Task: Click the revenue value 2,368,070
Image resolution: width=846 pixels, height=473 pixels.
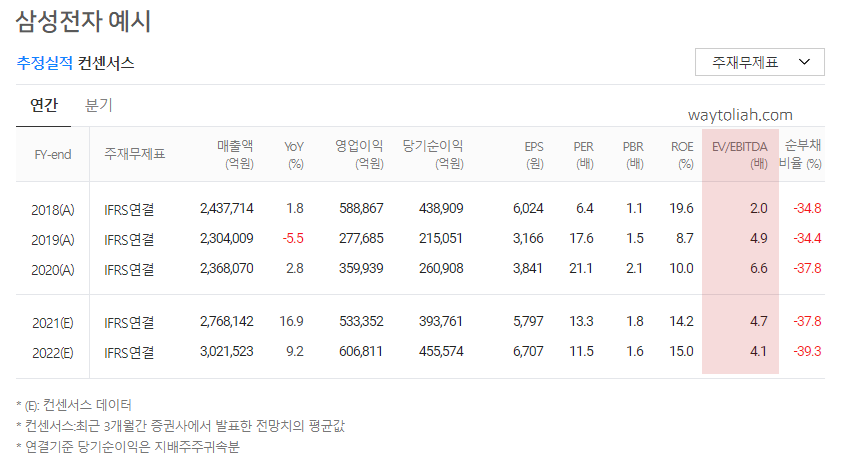Action: click(x=227, y=268)
